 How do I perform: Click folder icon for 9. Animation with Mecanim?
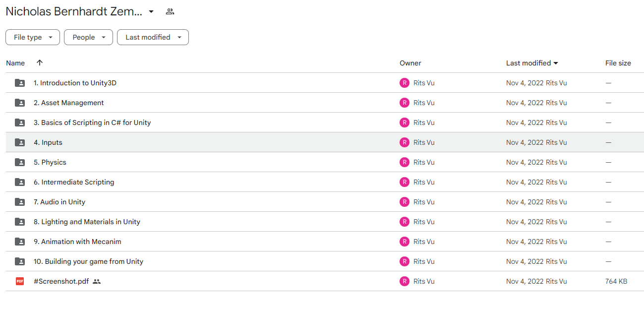coord(20,242)
